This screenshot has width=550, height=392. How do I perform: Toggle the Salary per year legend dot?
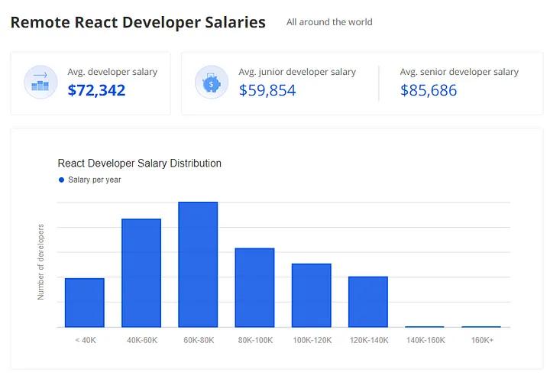coord(62,180)
